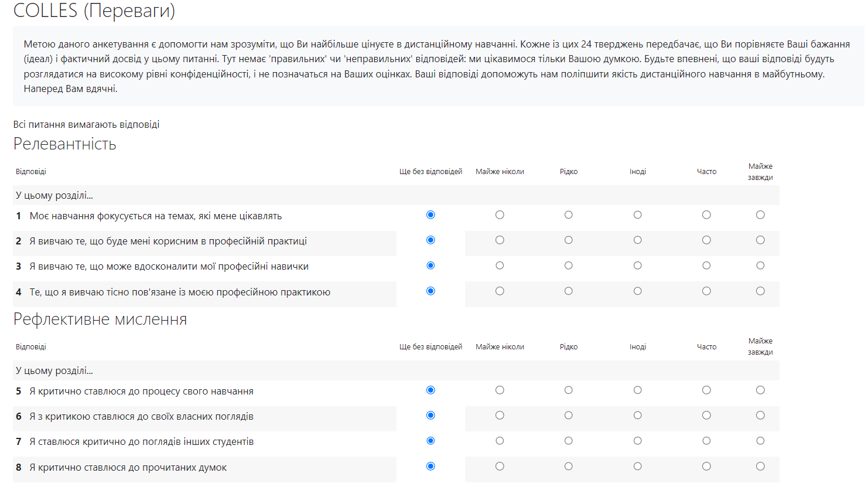Select 'Рідко' for question 1
This screenshot has height=483, width=868.
click(569, 215)
